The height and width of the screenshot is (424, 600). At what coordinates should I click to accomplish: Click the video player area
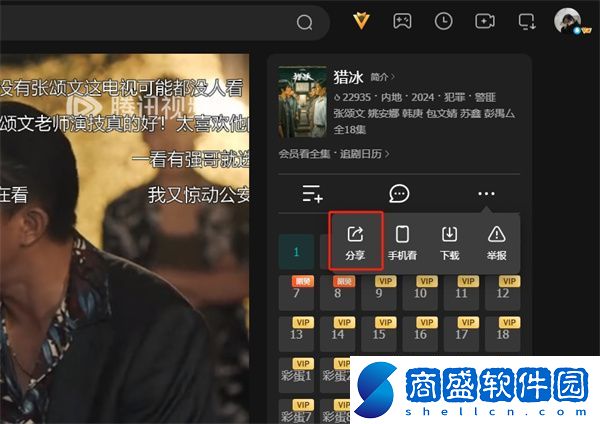tap(124, 238)
